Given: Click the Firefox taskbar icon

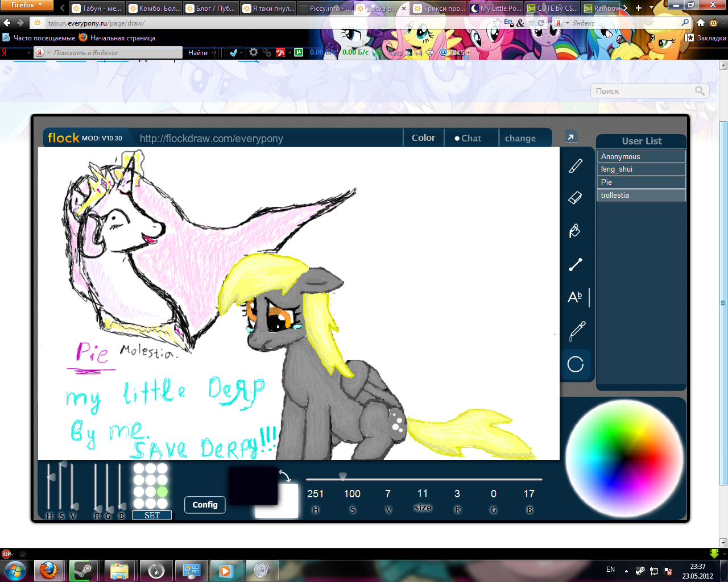Looking at the screenshot, I should pos(49,570).
